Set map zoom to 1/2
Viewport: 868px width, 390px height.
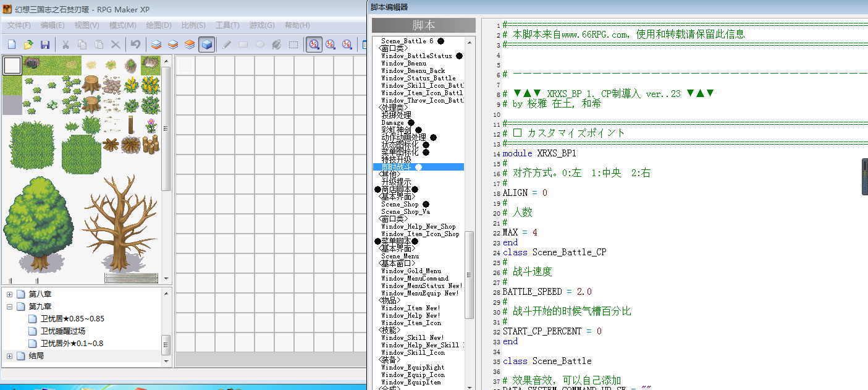pyautogui.click(x=331, y=45)
